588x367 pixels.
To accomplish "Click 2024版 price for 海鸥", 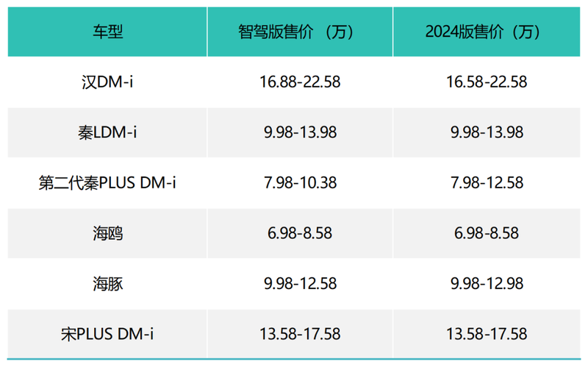I will (x=487, y=233).
